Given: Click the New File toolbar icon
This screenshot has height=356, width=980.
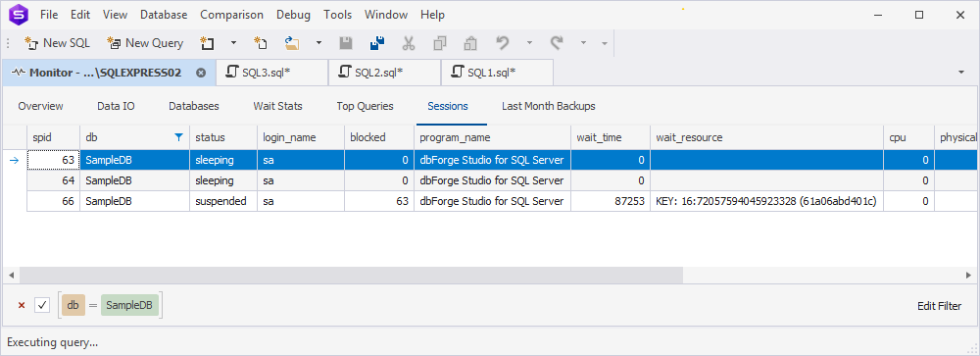Looking at the screenshot, I should (260, 43).
